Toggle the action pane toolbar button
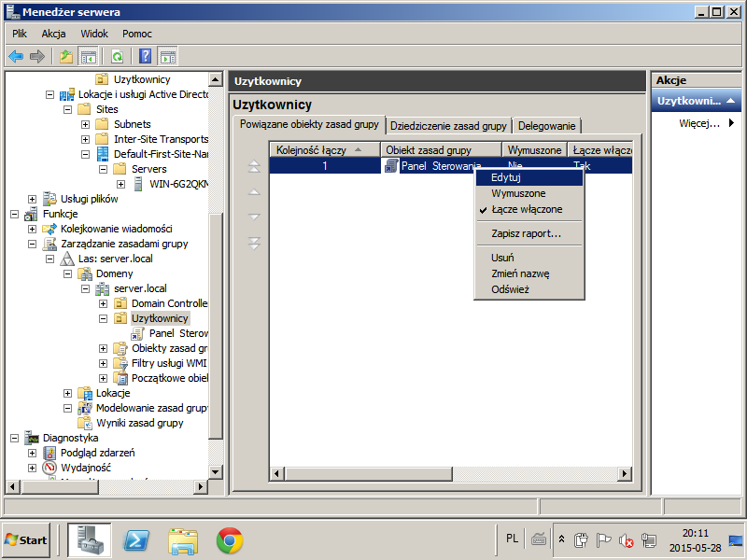 coord(167,57)
